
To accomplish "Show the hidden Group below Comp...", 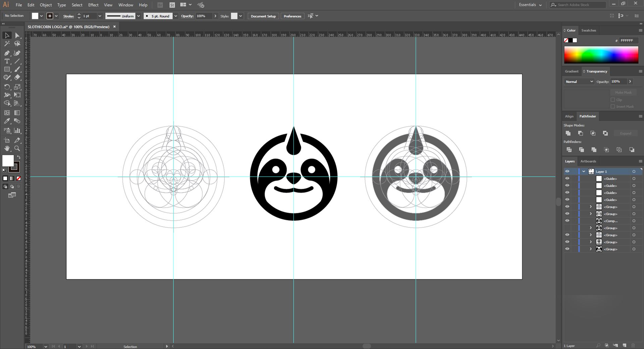I will click(567, 228).
